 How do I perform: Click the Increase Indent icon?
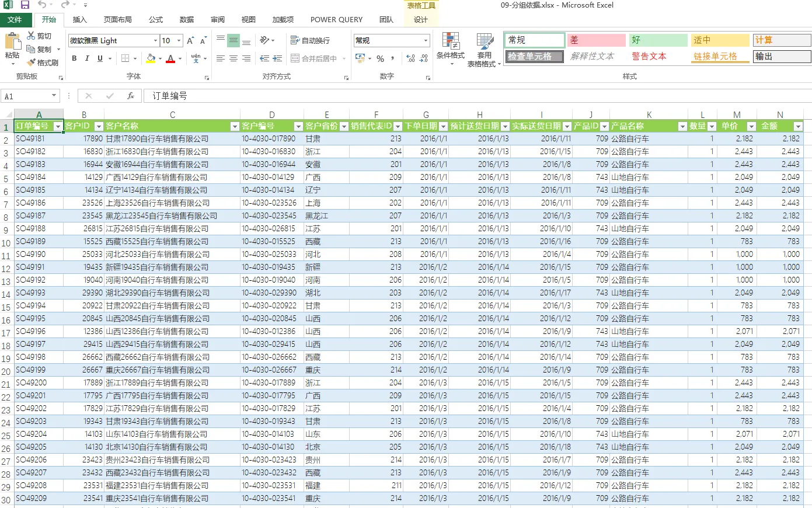click(277, 58)
